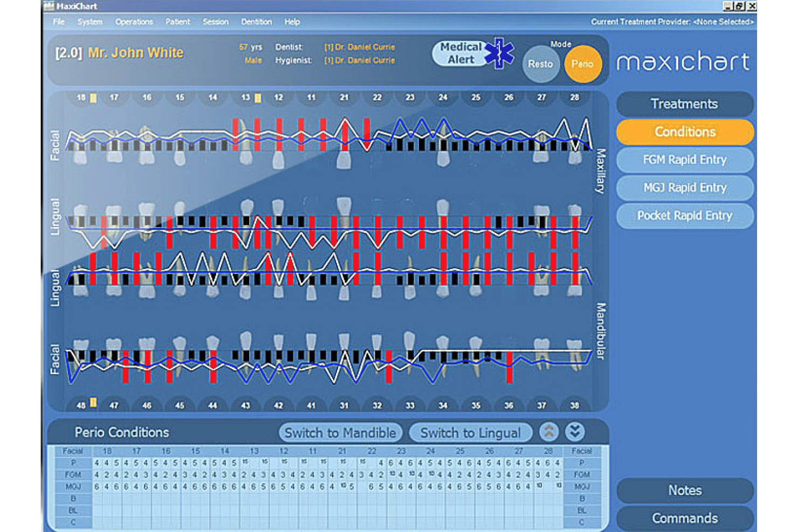Viewport: 798px width, 532px height.
Task: Start FGM Rapid Entry
Action: 684,160
